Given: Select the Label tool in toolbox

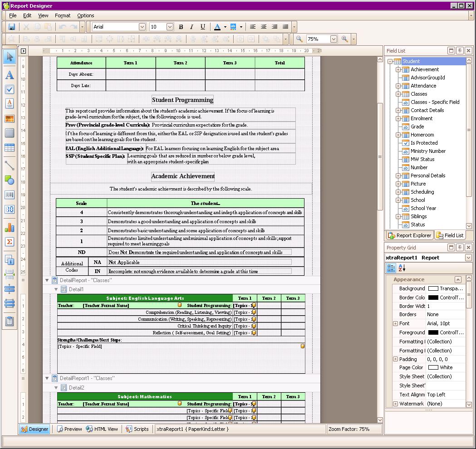Looking at the screenshot, I should [x=10, y=75].
